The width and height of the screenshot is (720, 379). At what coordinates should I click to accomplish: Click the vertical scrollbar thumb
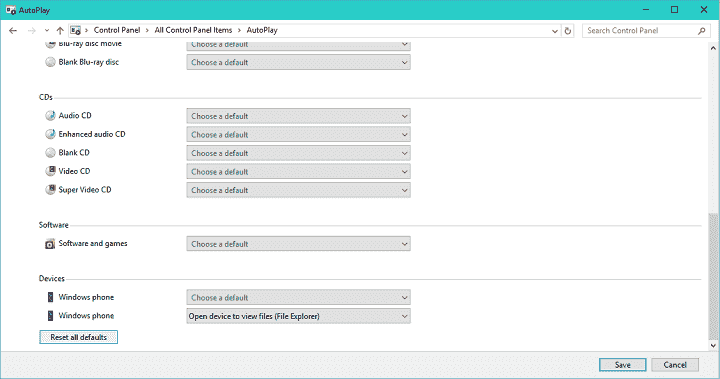pyautogui.click(x=713, y=277)
